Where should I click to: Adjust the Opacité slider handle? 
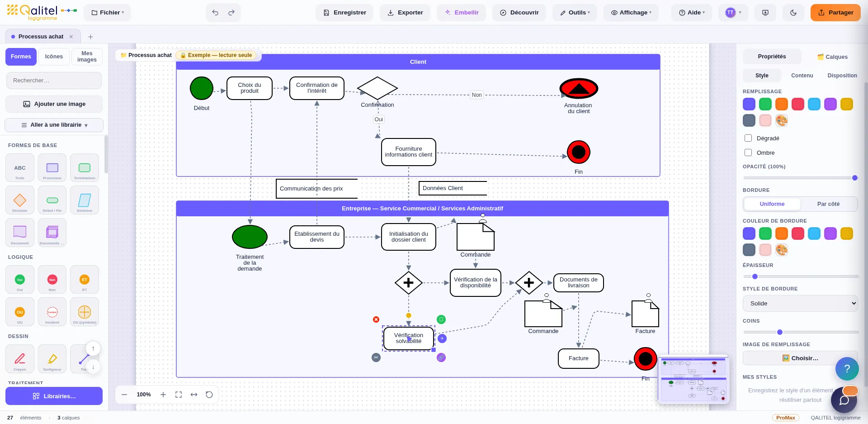click(x=855, y=178)
